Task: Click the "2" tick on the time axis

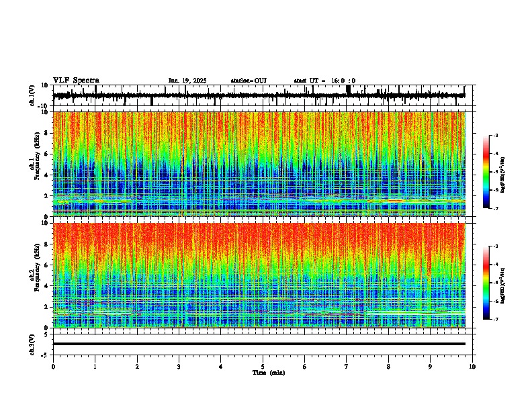Action: pos(137,367)
